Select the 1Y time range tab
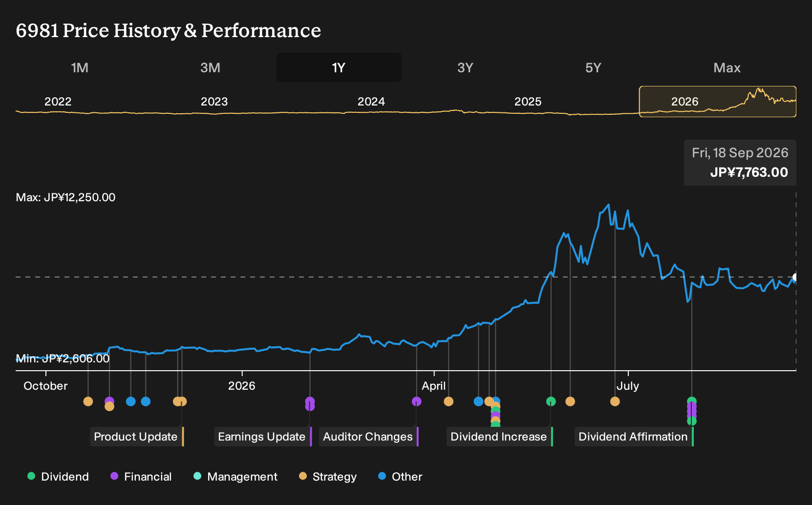Screen dimensions: 812x505 coord(339,67)
